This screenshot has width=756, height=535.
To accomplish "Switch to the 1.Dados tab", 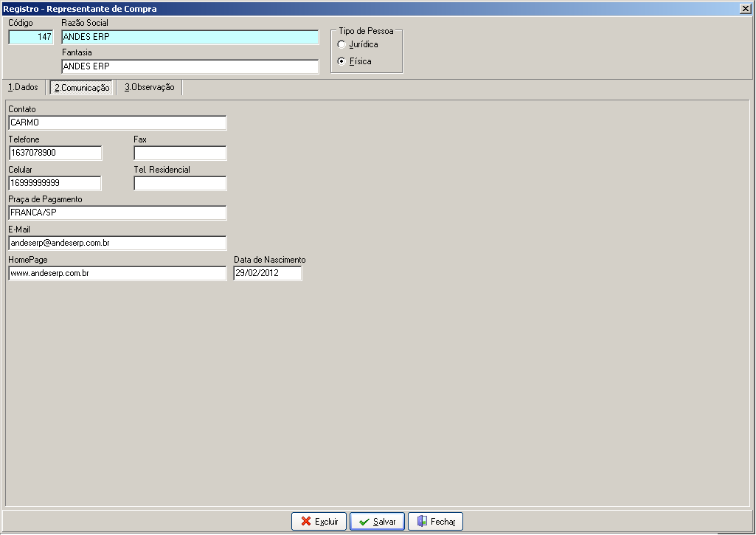I will click(x=23, y=87).
